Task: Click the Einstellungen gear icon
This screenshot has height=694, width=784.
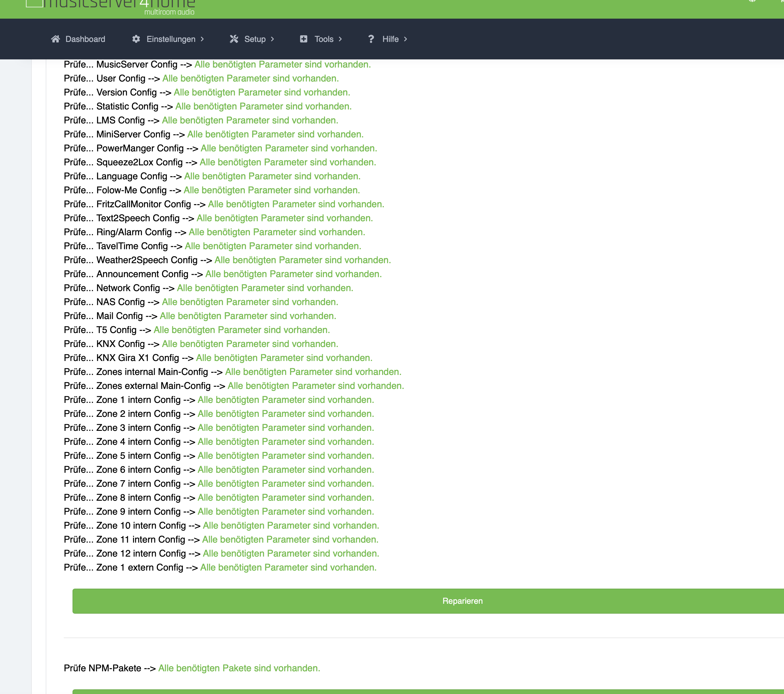Action: pos(136,39)
